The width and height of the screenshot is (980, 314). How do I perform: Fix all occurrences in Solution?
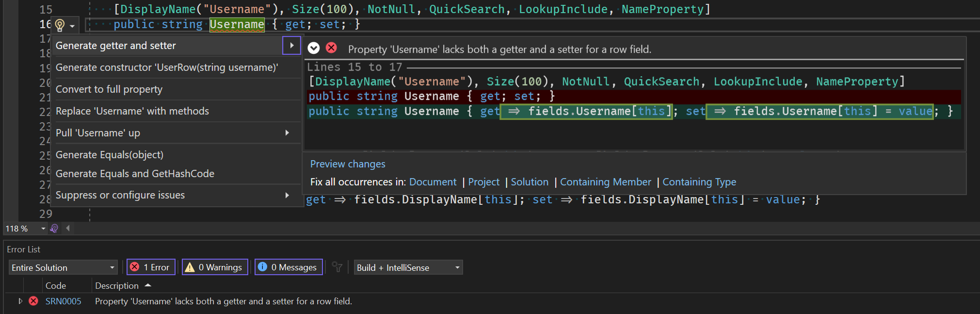coord(530,182)
